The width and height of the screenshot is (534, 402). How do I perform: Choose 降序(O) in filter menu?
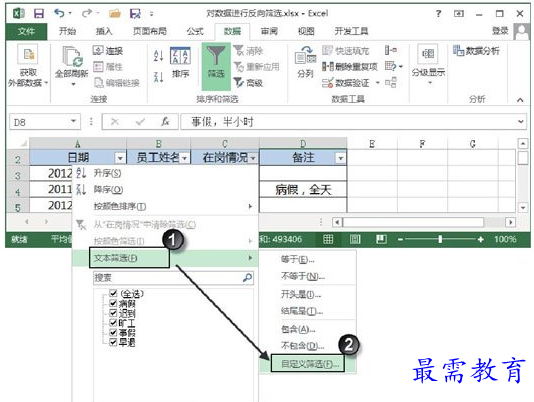point(165,190)
